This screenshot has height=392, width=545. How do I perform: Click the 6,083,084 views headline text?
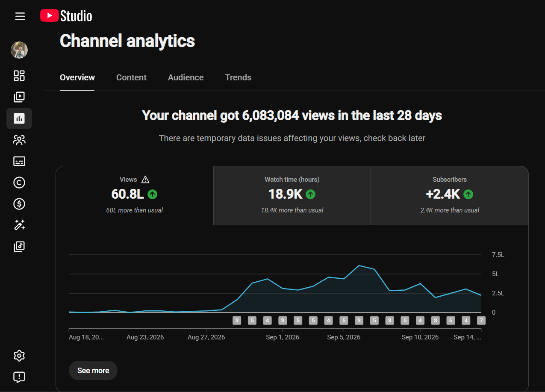pyautogui.click(x=292, y=115)
